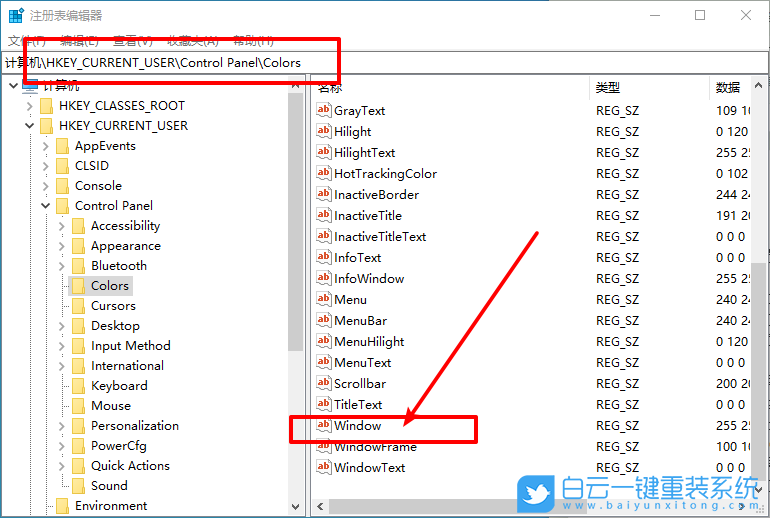Image resolution: width=770 pixels, height=518 pixels.
Task: Click the HotTrackingColor value icon
Action: (323, 174)
